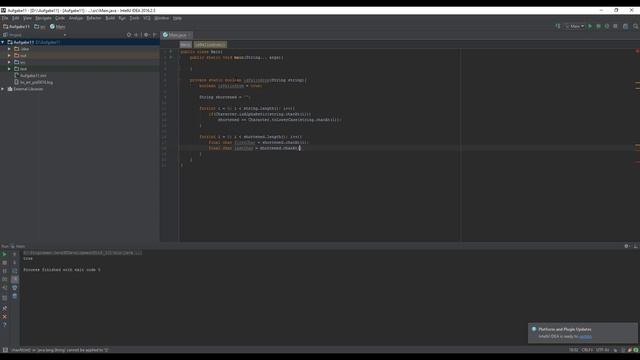Click the UTF-8 encoding in the status bar

(602, 350)
